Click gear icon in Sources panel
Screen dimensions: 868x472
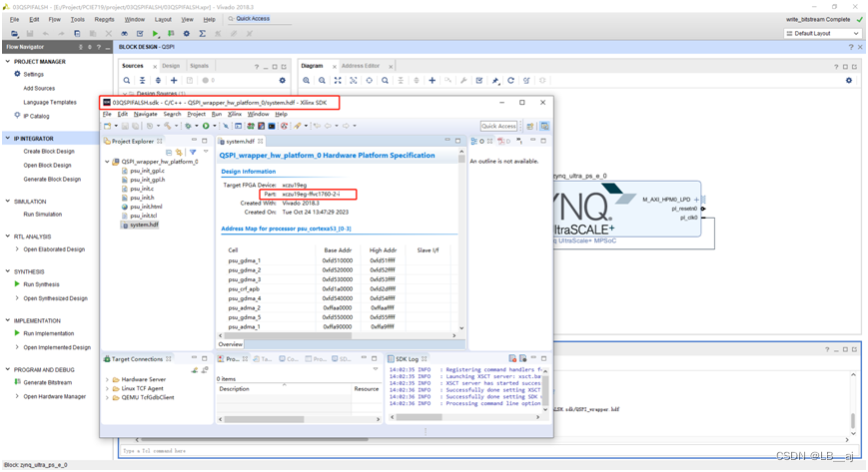point(283,80)
